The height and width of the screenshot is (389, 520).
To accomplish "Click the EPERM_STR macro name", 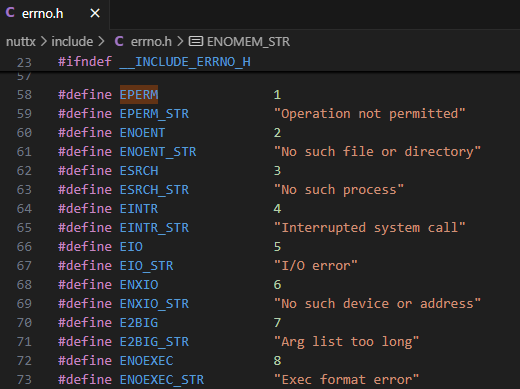I will pyautogui.click(x=154, y=114).
